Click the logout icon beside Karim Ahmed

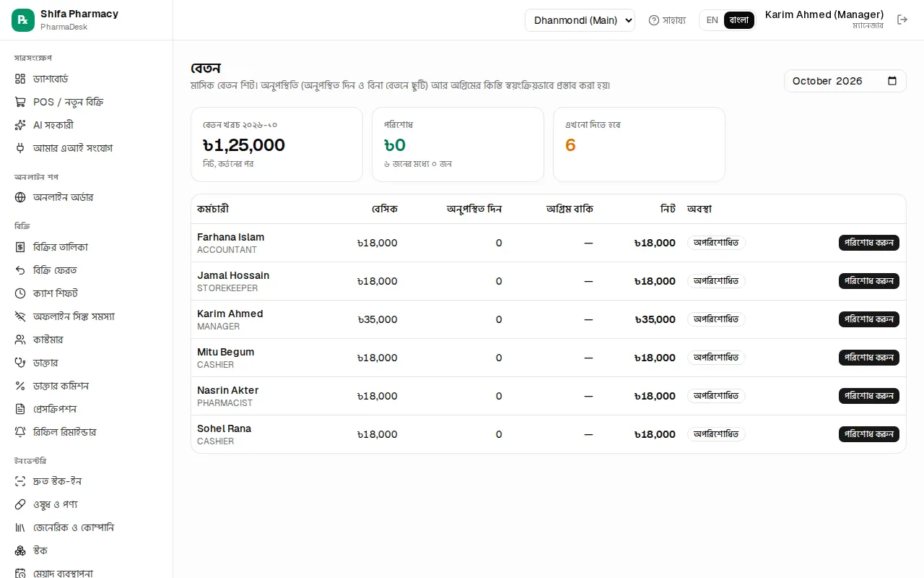click(902, 20)
